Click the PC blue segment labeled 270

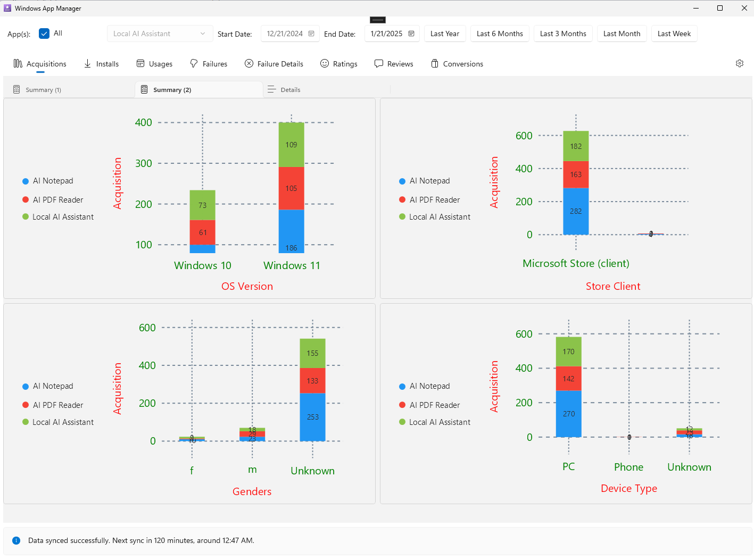pos(569,414)
